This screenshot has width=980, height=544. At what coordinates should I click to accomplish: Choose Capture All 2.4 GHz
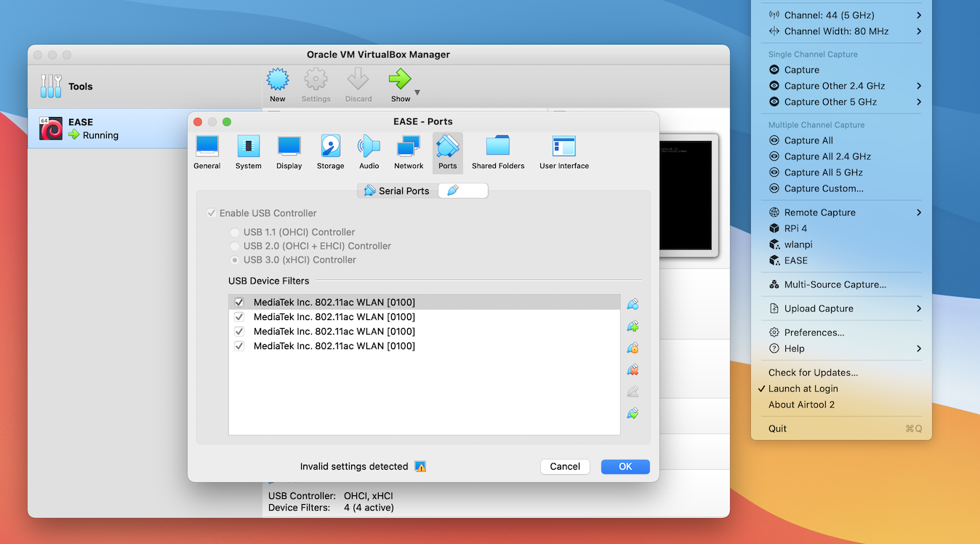841,156
